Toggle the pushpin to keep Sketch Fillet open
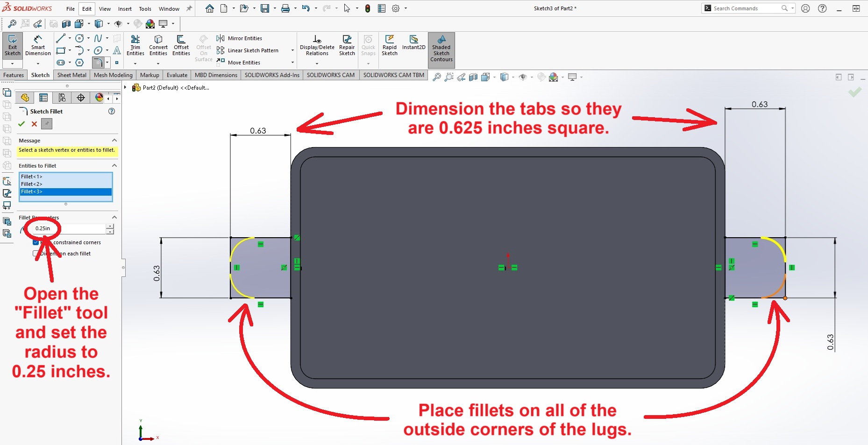The height and width of the screenshot is (445, 868). point(47,124)
